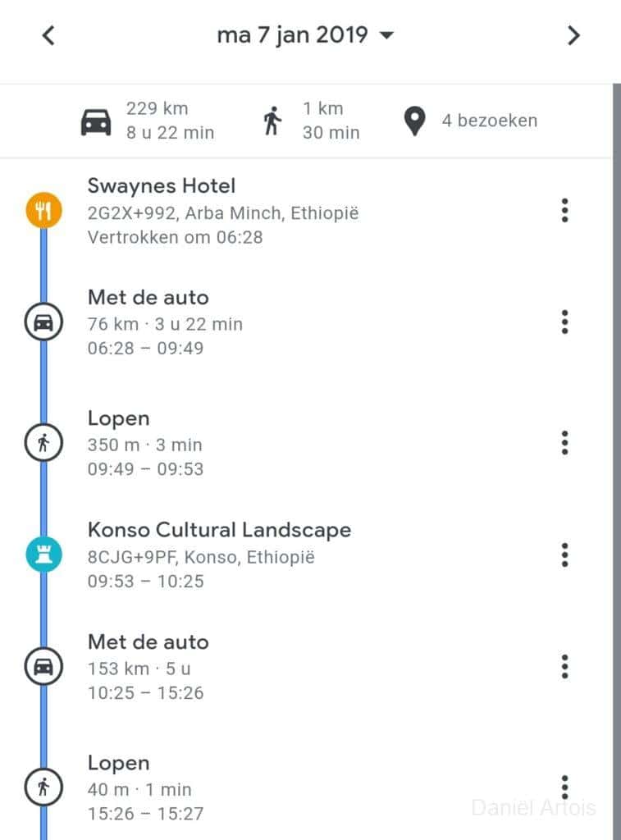This screenshot has height=840, width=621.
Task: Click teal landmark icon for Konso Cultural Landscape
Action: pyautogui.click(x=43, y=555)
